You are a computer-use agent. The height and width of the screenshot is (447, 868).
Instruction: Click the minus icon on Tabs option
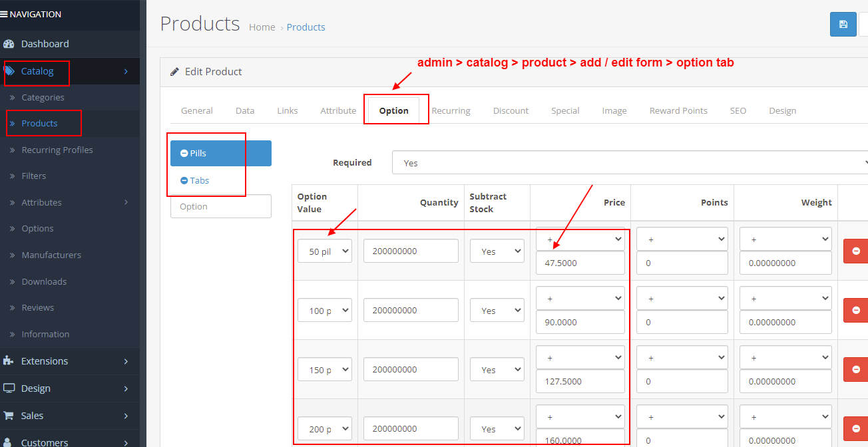[186, 180]
